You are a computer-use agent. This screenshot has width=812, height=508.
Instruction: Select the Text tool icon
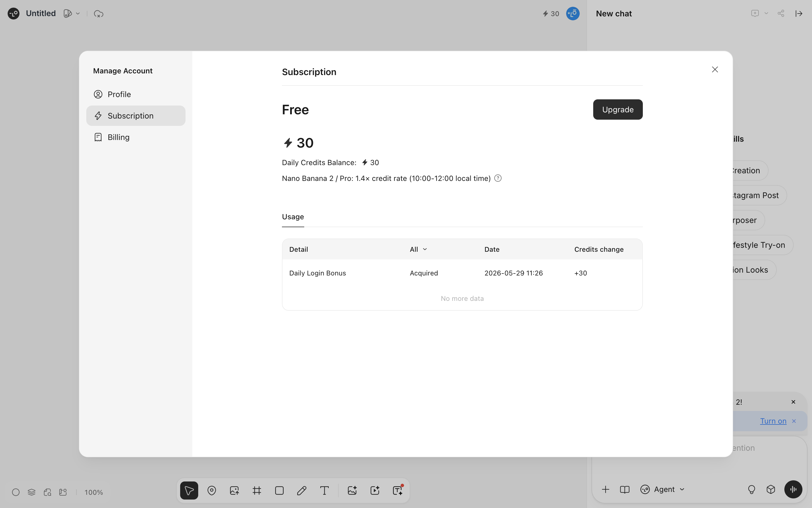[x=324, y=491]
